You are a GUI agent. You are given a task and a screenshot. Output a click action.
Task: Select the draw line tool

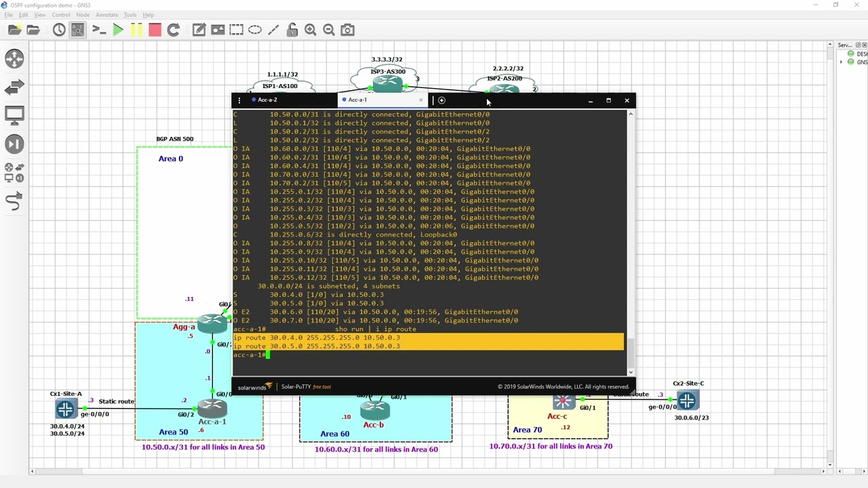tap(273, 30)
